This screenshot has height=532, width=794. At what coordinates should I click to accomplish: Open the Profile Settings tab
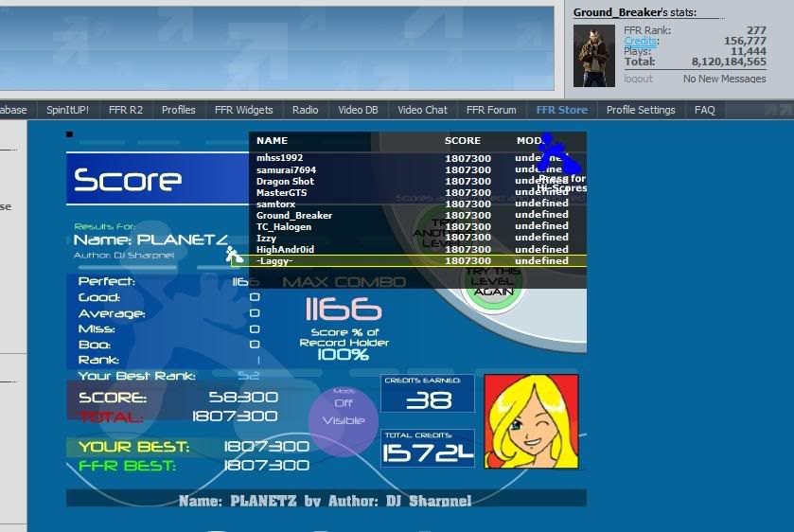point(641,110)
